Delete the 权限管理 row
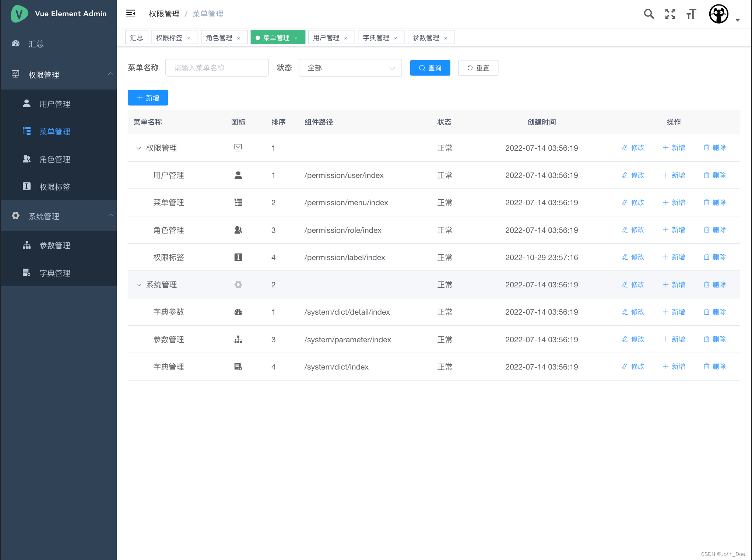752x560 pixels. (x=714, y=148)
